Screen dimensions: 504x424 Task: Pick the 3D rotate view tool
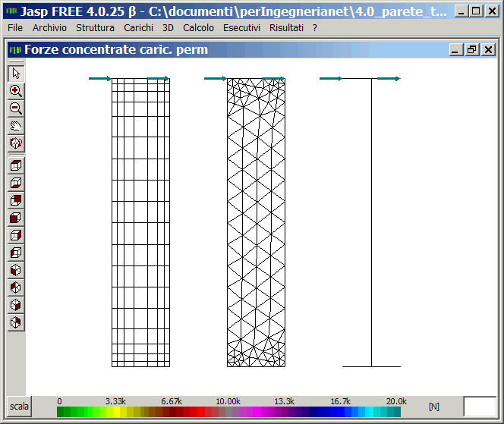point(16,143)
